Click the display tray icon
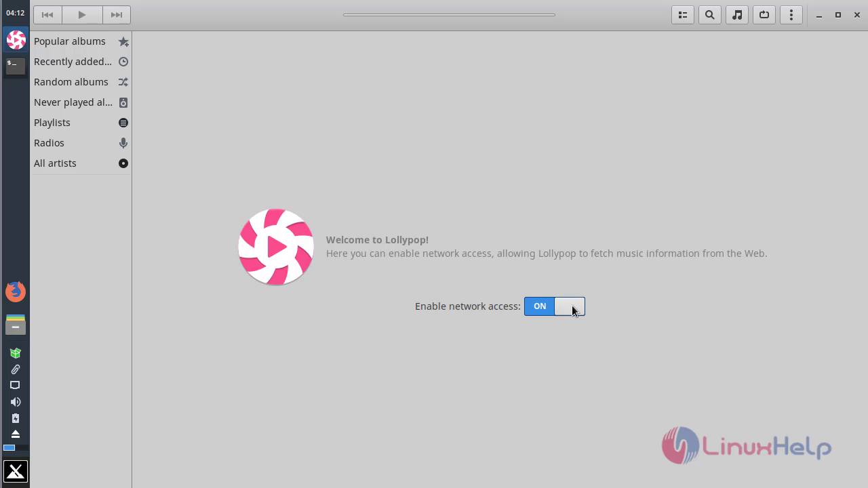This screenshot has width=868, height=488. coord(15,385)
